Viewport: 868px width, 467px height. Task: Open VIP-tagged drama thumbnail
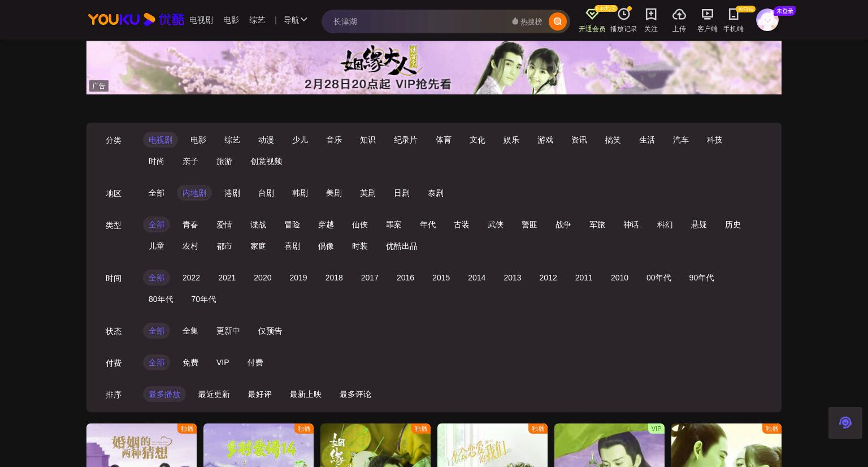[609, 446]
